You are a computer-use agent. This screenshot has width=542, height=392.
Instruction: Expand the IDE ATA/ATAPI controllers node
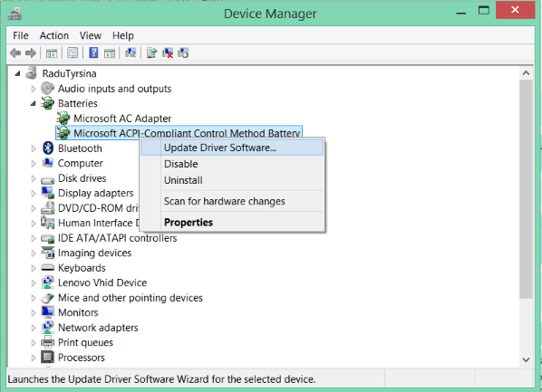(x=34, y=238)
